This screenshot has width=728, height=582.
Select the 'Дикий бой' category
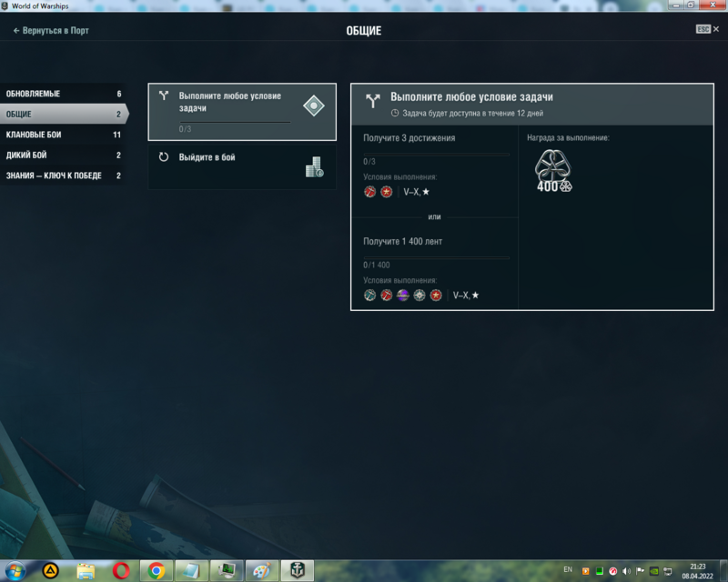pos(62,156)
